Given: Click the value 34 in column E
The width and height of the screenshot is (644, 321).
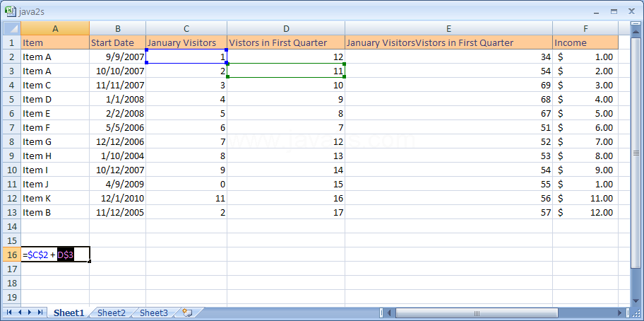Looking at the screenshot, I should click(x=448, y=57).
